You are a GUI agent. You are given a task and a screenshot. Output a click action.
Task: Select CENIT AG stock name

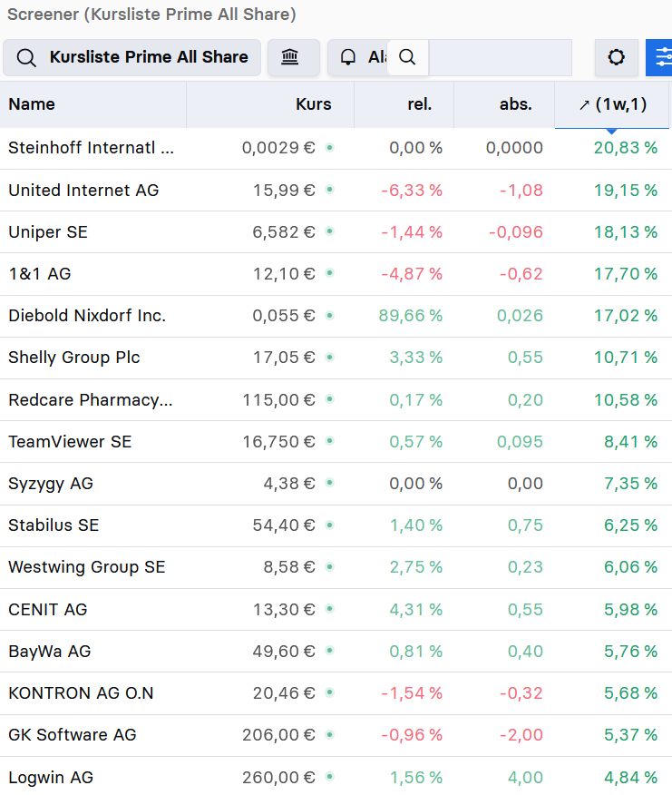coord(48,609)
